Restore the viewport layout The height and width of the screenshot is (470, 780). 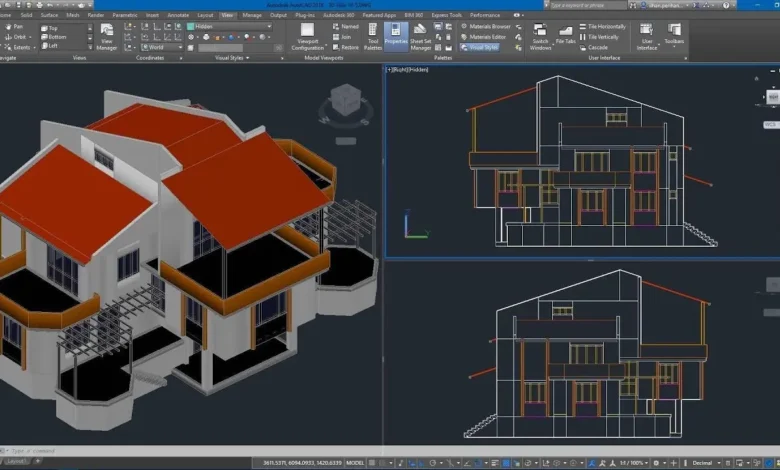pyautogui.click(x=346, y=47)
